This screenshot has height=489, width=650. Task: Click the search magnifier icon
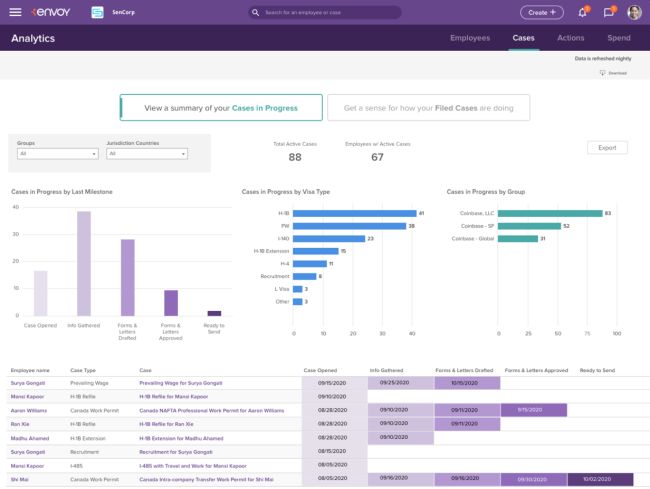pyautogui.click(x=257, y=12)
